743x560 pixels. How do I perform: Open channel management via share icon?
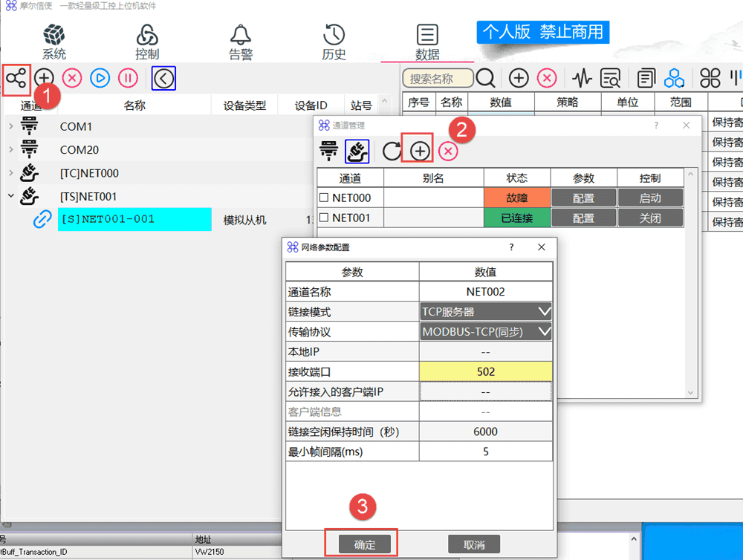15,78
